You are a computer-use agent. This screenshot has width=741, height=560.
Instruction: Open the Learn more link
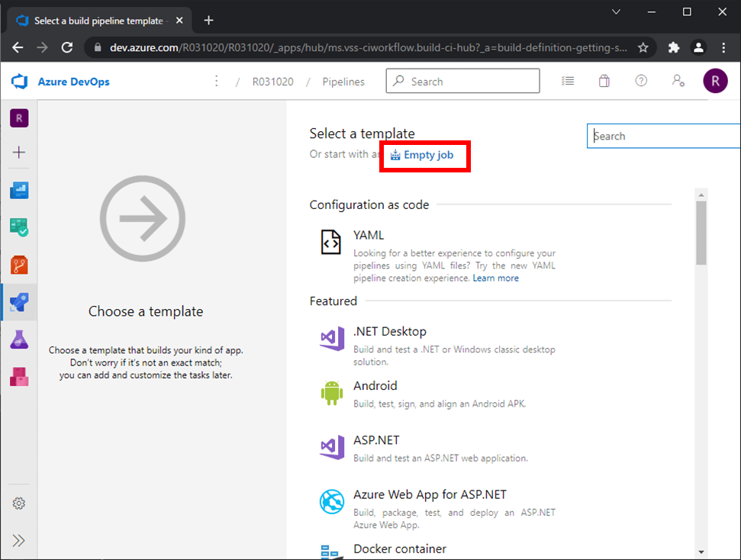point(496,278)
